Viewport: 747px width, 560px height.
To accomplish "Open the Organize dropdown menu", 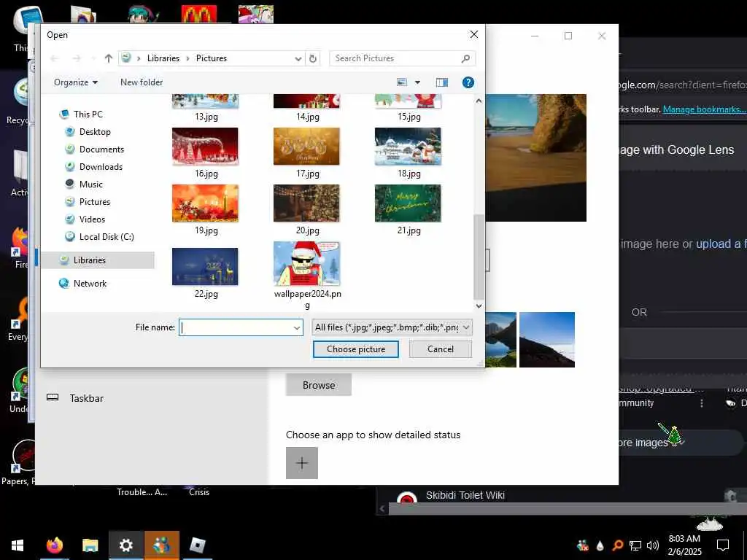I will [x=76, y=82].
